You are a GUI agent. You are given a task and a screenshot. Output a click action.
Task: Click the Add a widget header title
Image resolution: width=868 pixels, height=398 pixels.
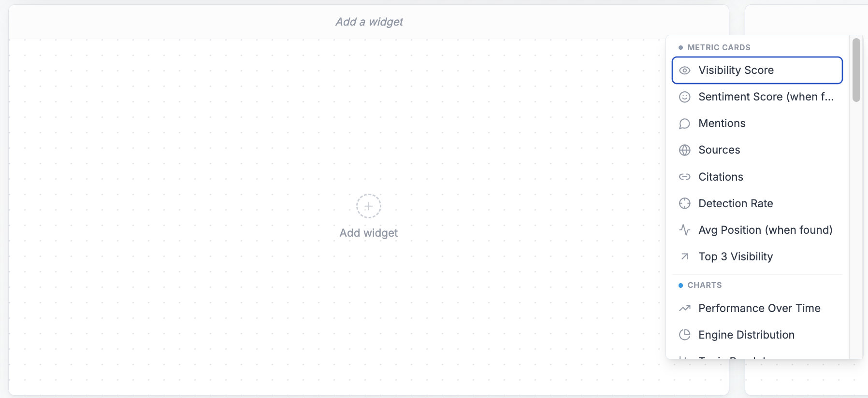[369, 22]
